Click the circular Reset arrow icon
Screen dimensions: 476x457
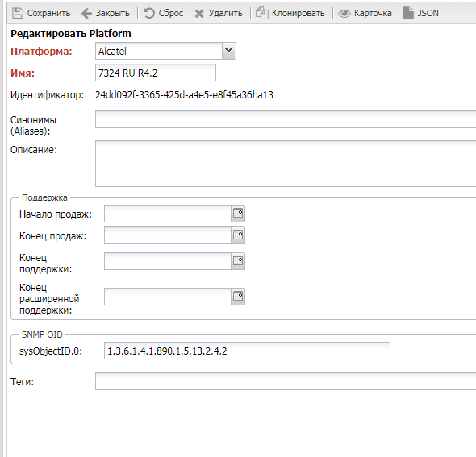pos(149,14)
